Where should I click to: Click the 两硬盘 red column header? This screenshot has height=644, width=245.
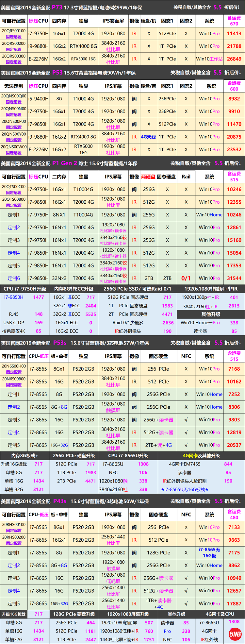pos(148,177)
